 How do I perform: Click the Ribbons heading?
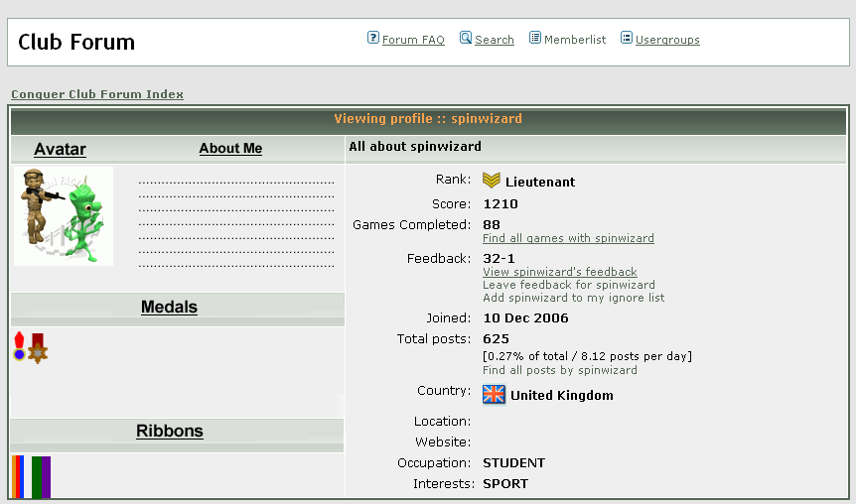tap(170, 431)
